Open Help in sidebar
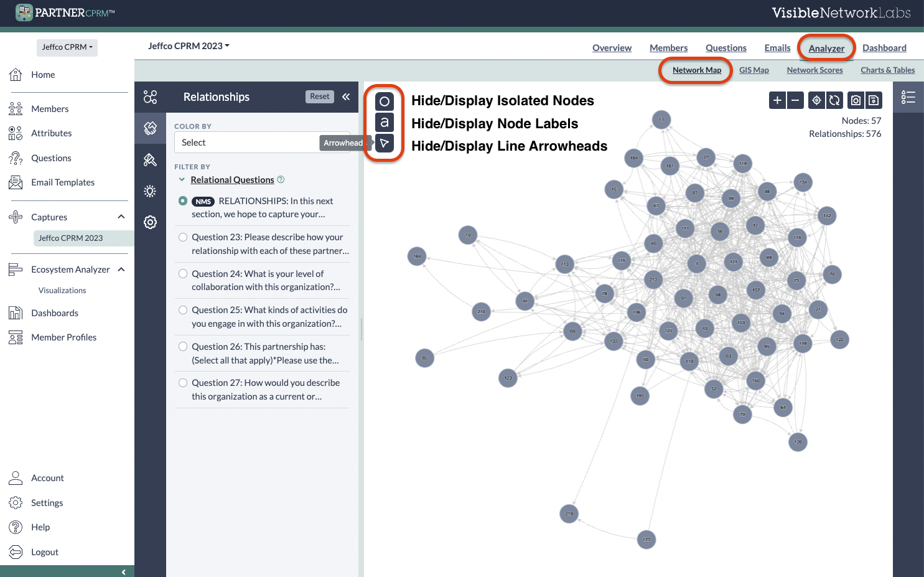 (40, 527)
